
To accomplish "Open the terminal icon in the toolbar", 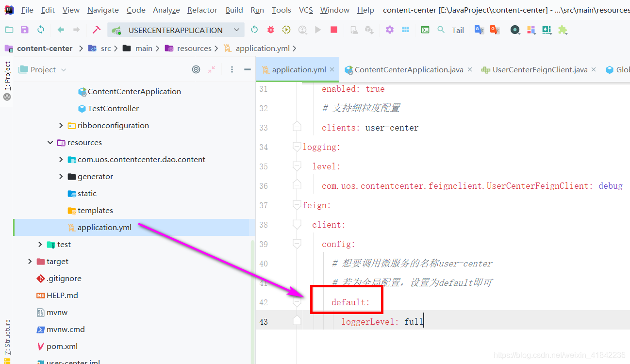I will [425, 30].
